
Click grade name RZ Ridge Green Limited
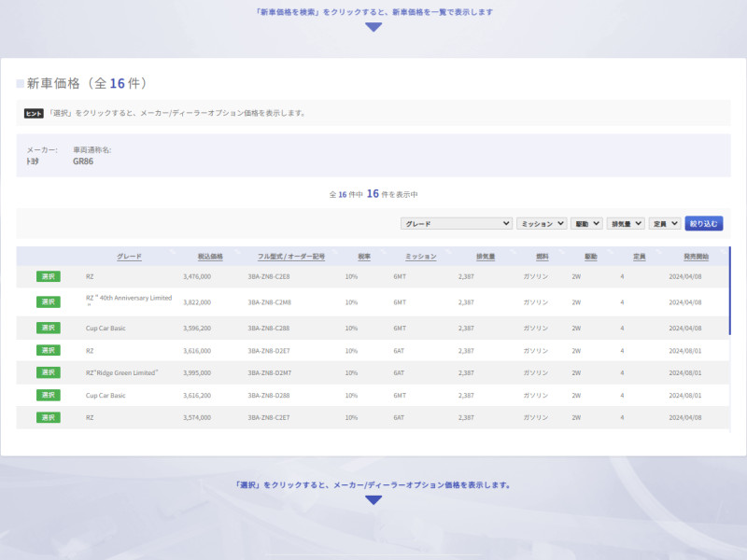pos(122,372)
